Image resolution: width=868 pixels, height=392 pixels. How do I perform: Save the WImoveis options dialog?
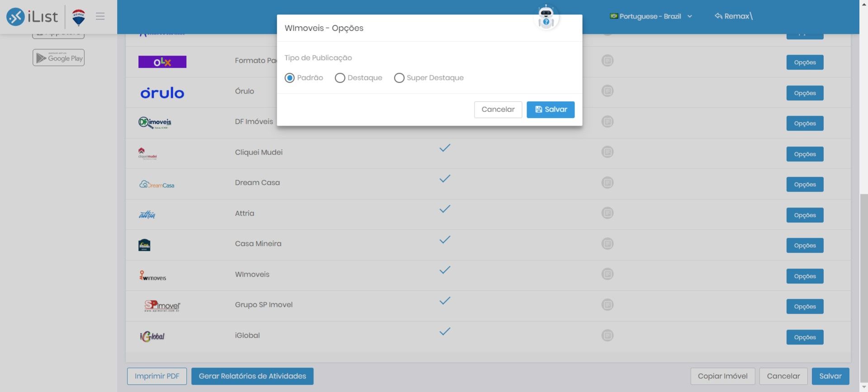click(550, 109)
